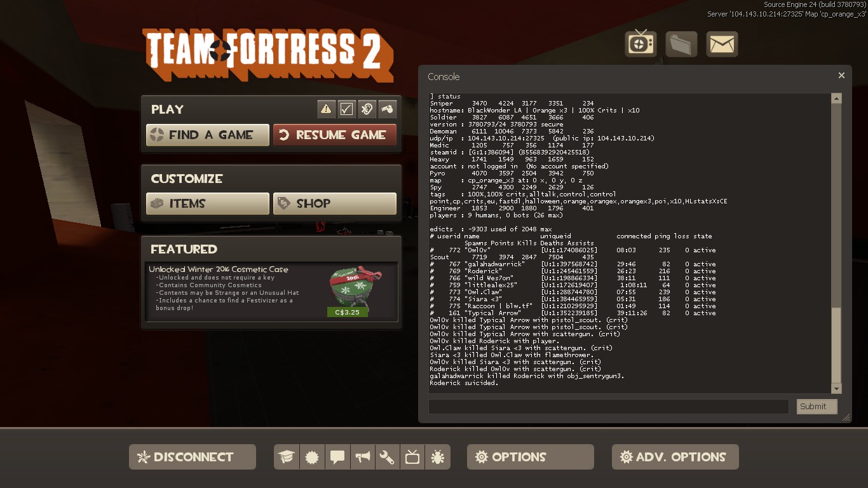Click the console scrollbar down arrow

pos(836,388)
